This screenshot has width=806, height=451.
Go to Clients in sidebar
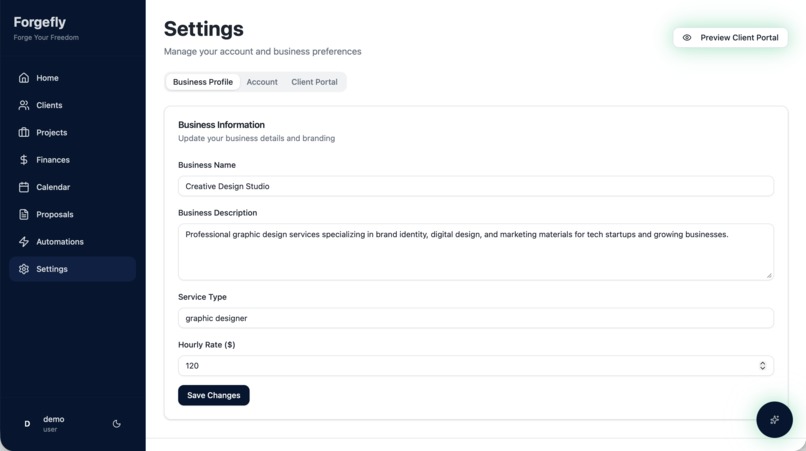tap(72, 105)
